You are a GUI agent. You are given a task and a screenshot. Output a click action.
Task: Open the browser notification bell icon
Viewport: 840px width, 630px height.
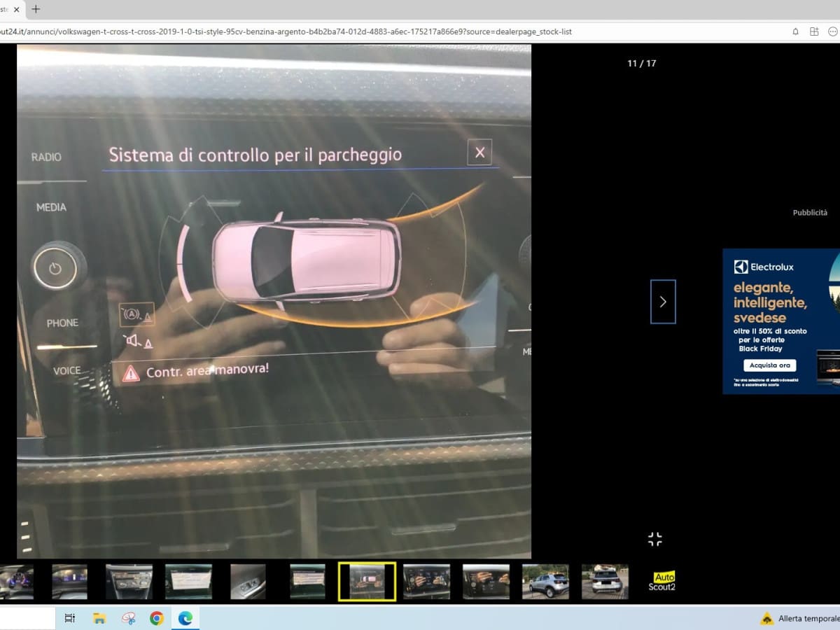(x=795, y=31)
